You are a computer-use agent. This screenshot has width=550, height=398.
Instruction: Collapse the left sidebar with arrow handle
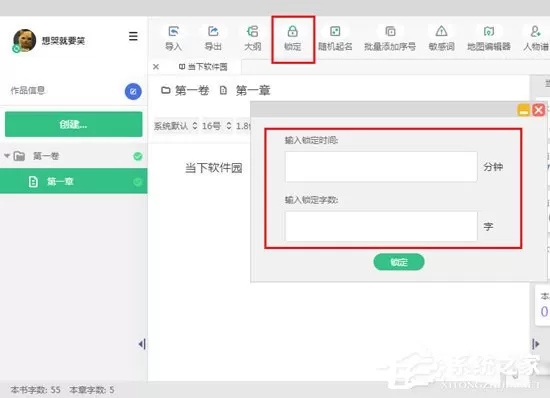click(142, 344)
